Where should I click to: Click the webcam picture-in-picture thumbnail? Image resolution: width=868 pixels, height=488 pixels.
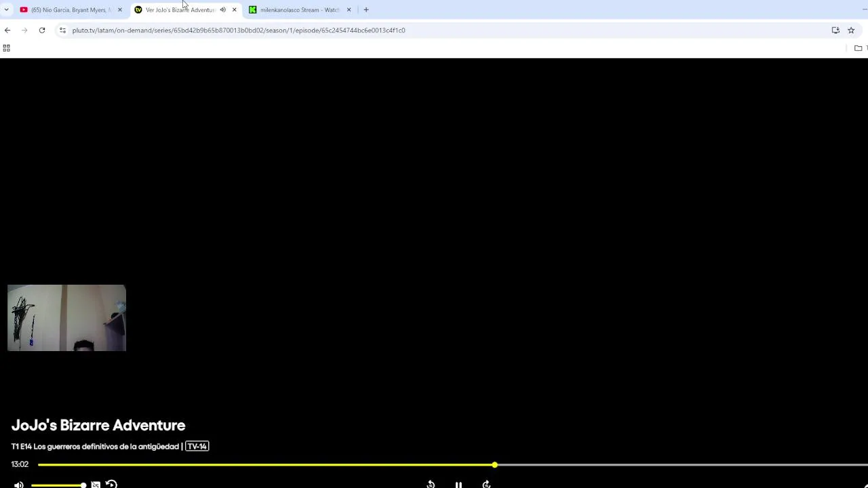tap(66, 318)
